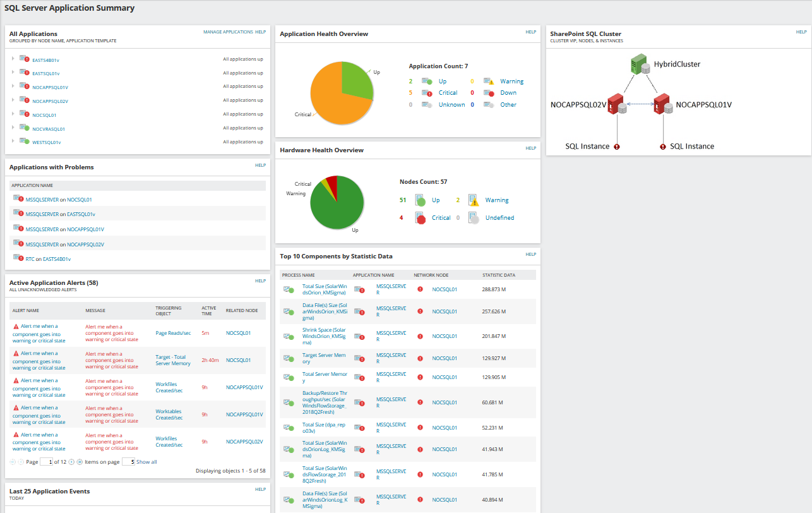This screenshot has height=513, width=812.
Task: Click the Up node icon in Hardware Health legend
Action: 420,200
